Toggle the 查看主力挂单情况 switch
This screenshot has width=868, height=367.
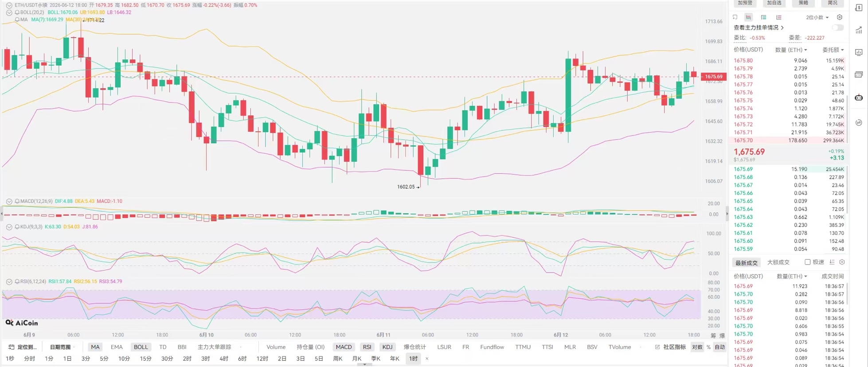tap(838, 27)
